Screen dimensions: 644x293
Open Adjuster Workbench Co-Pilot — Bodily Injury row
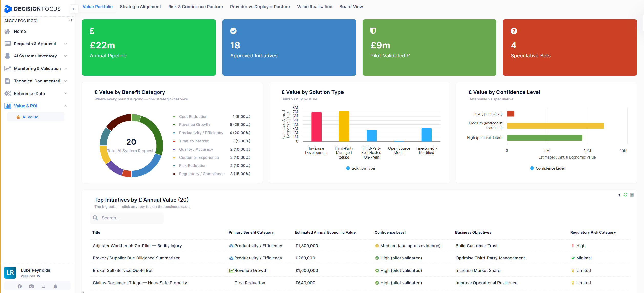(360, 246)
